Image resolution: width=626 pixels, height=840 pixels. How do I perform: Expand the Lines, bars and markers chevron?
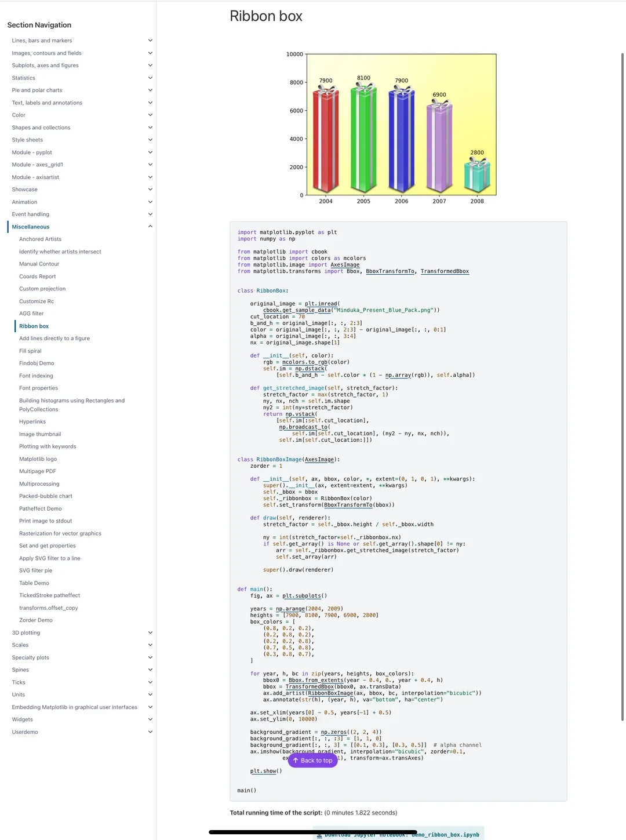tap(150, 41)
